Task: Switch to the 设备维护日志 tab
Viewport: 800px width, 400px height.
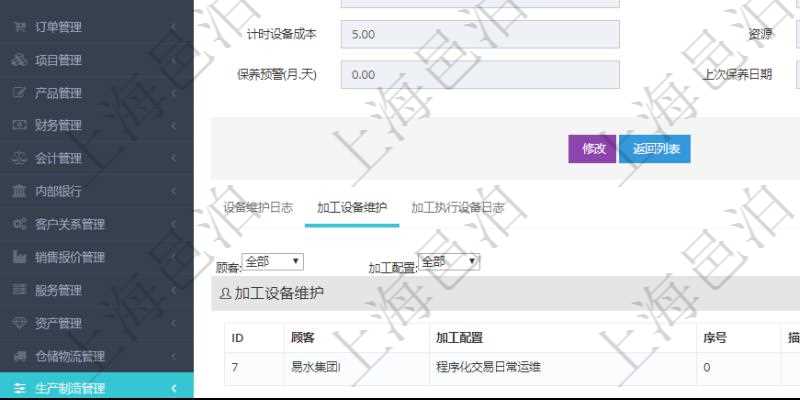Action: pos(258,208)
